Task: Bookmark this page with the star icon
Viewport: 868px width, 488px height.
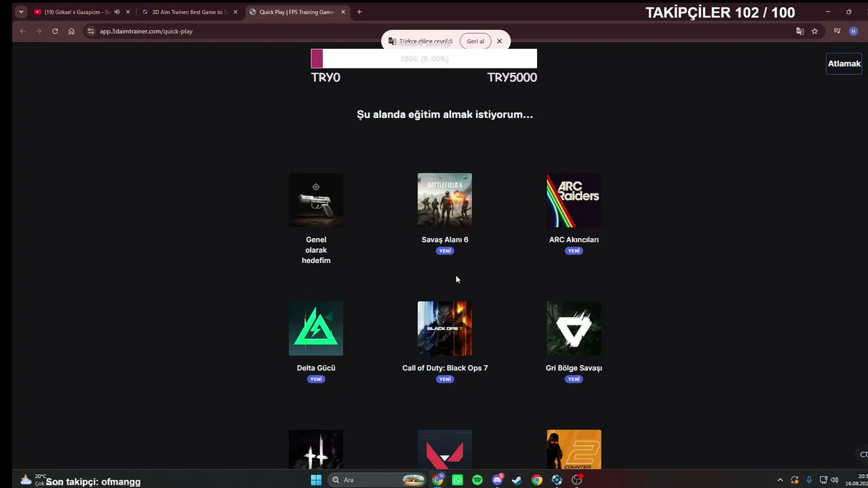Action: click(x=814, y=31)
